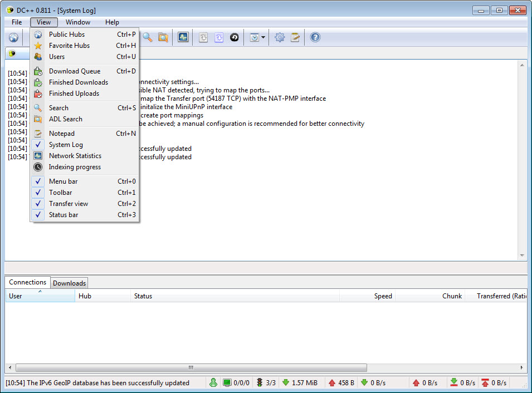Select Indexing progress in the View menu
532x393 pixels.
pyautogui.click(x=85, y=167)
